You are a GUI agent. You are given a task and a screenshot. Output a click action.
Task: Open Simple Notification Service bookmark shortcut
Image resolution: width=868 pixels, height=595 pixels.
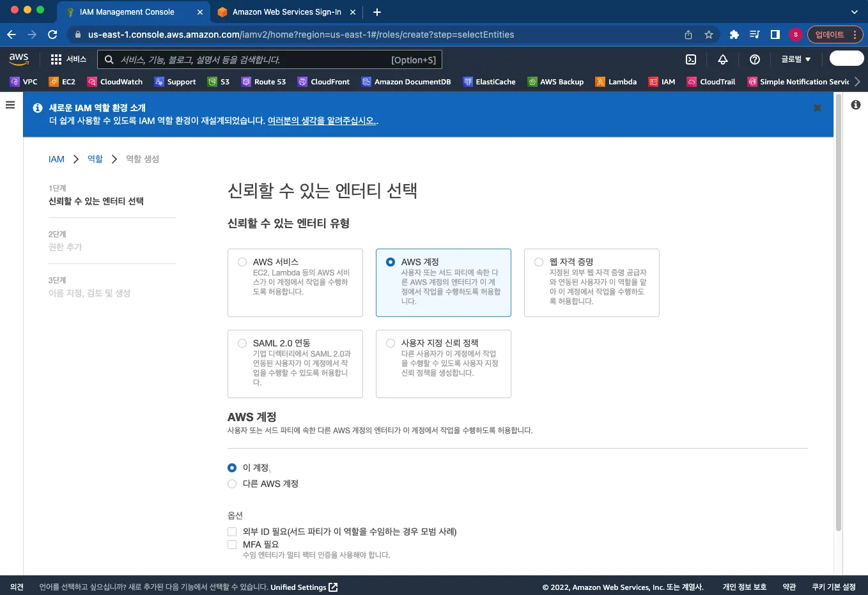pyautogui.click(x=798, y=82)
